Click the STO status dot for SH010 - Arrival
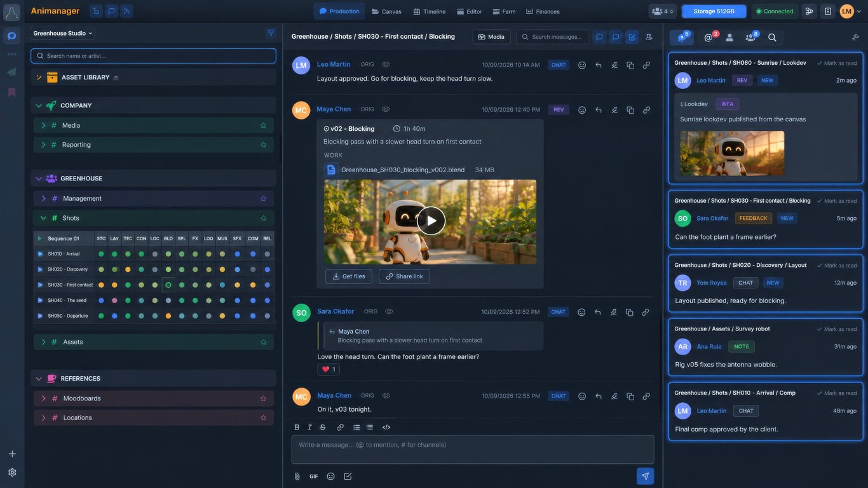 pyautogui.click(x=101, y=254)
